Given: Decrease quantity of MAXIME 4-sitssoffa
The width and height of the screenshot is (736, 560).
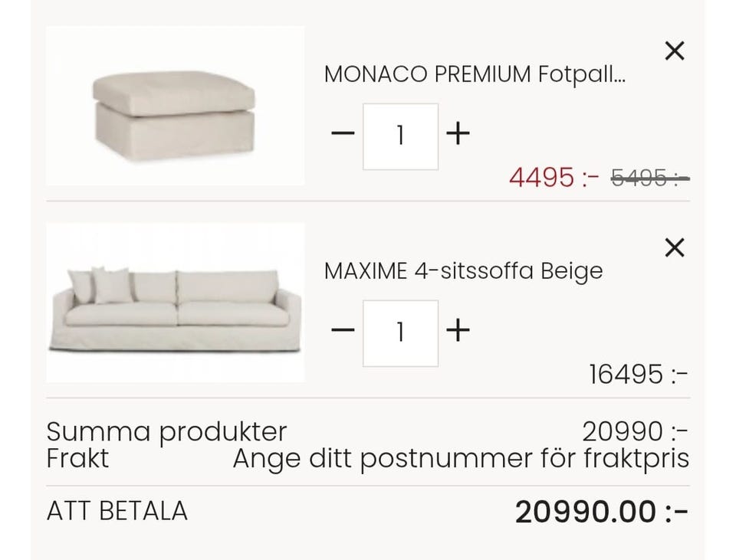Looking at the screenshot, I should click(343, 331).
